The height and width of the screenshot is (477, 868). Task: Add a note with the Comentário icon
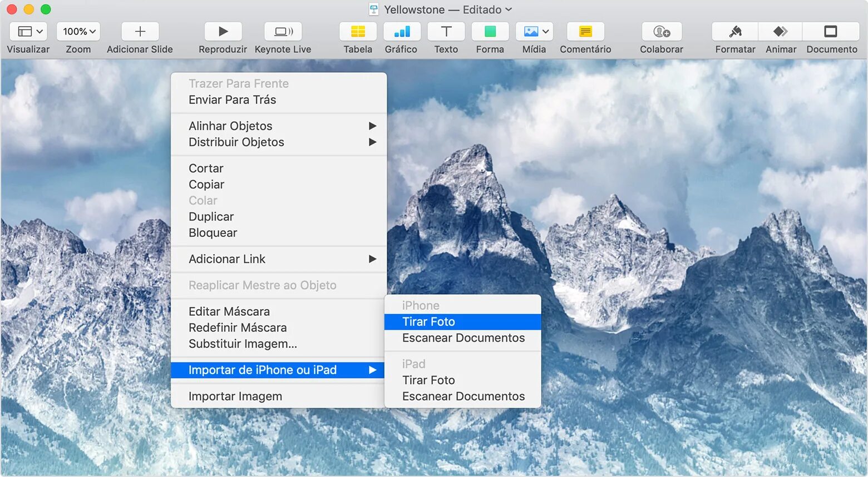(x=585, y=32)
